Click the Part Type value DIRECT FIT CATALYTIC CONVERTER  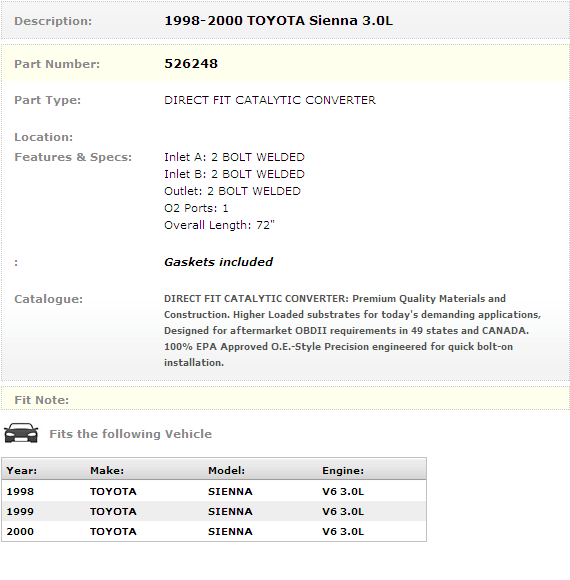pos(270,100)
